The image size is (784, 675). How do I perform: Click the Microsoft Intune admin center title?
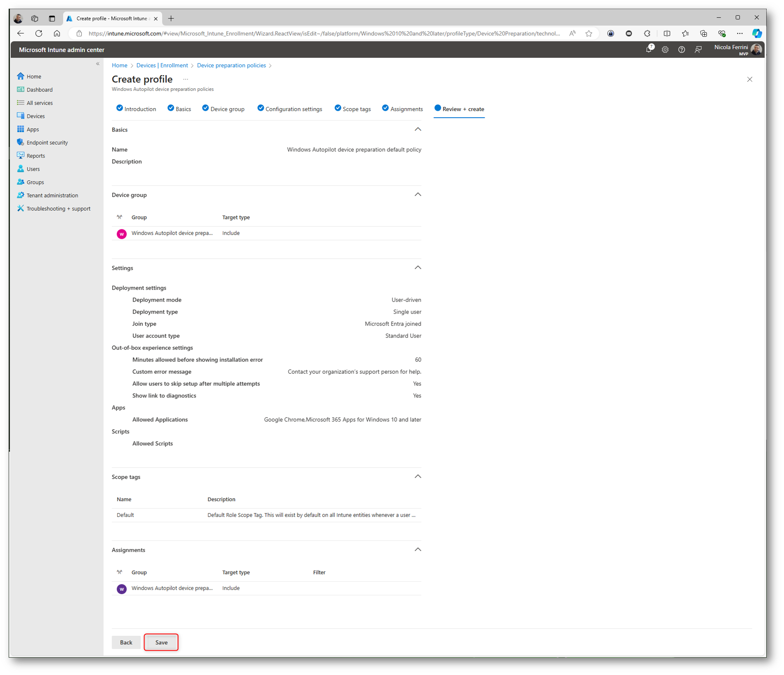pos(61,50)
